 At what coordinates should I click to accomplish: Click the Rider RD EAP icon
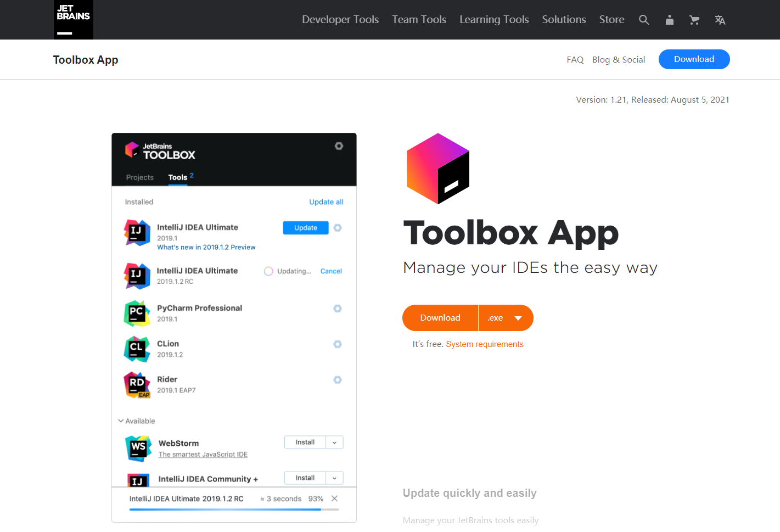137,385
